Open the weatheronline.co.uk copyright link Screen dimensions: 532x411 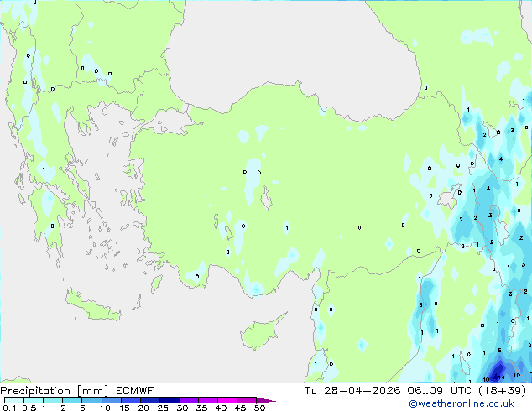point(461,403)
